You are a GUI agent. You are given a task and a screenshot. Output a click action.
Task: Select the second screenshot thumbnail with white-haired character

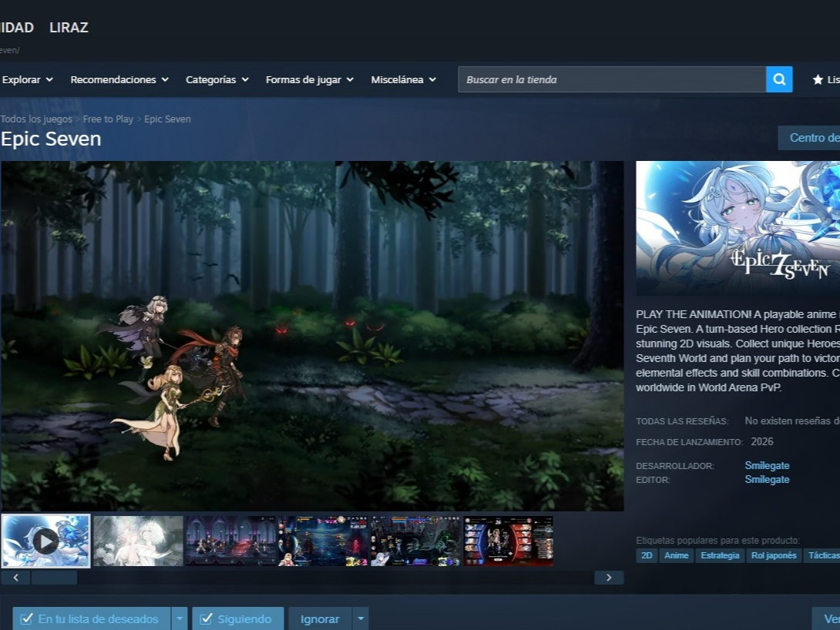pos(138,541)
